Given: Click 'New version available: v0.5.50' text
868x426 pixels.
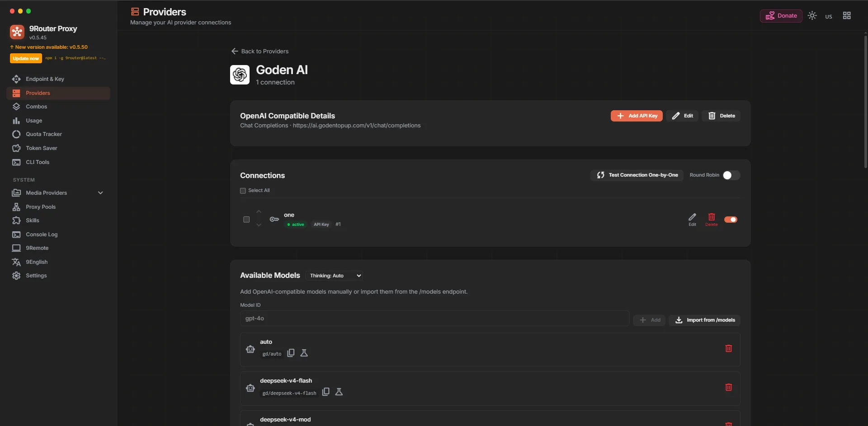Looking at the screenshot, I should click(49, 47).
